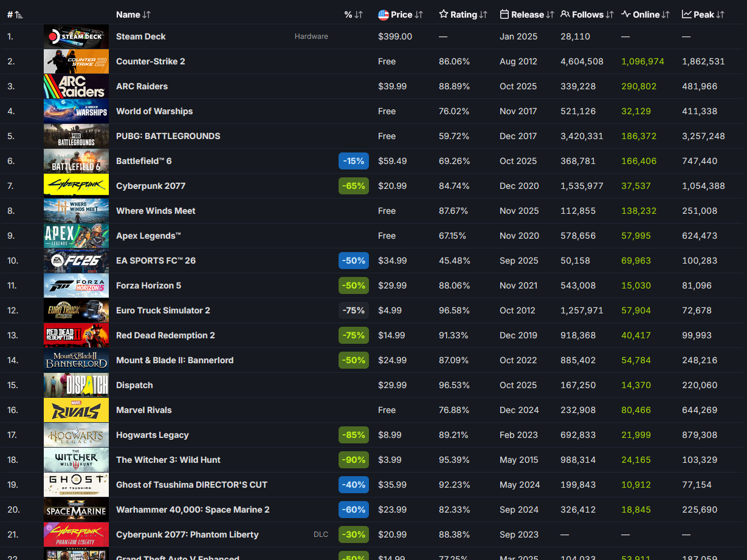
Task: Open Phantom Liberty DLC thumbnail
Action: (x=76, y=534)
